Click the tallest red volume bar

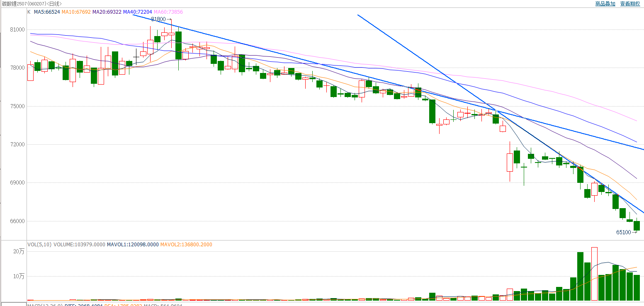click(594, 274)
